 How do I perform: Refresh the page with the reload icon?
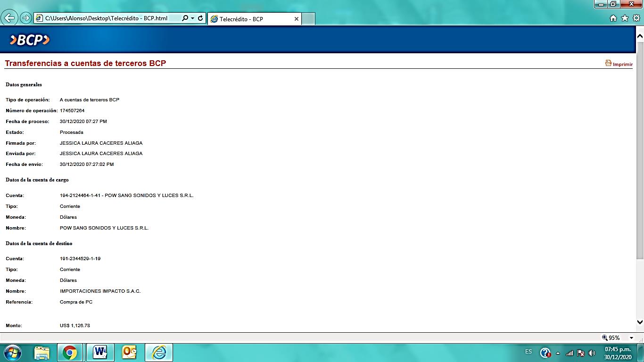pos(200,18)
